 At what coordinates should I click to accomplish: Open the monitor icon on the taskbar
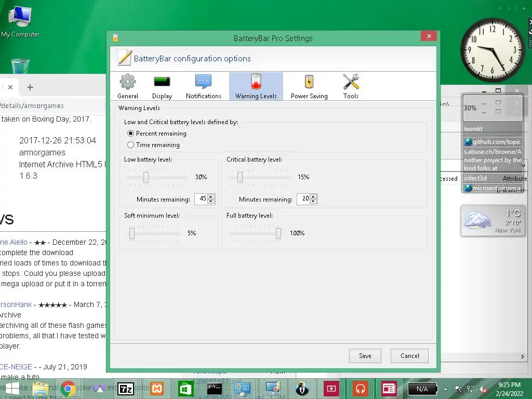point(272,389)
